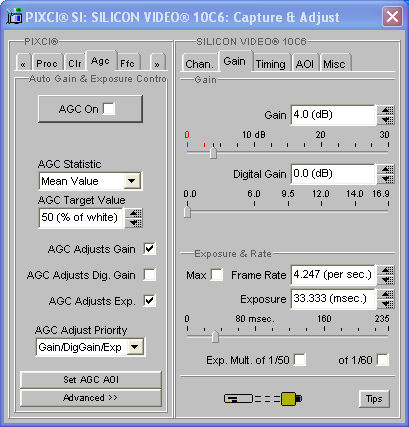Increase Frame Rate with up stepper

pyautogui.click(x=386, y=270)
